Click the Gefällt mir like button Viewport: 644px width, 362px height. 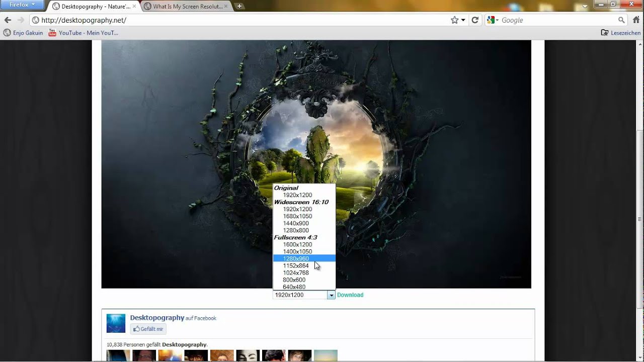coord(148,329)
